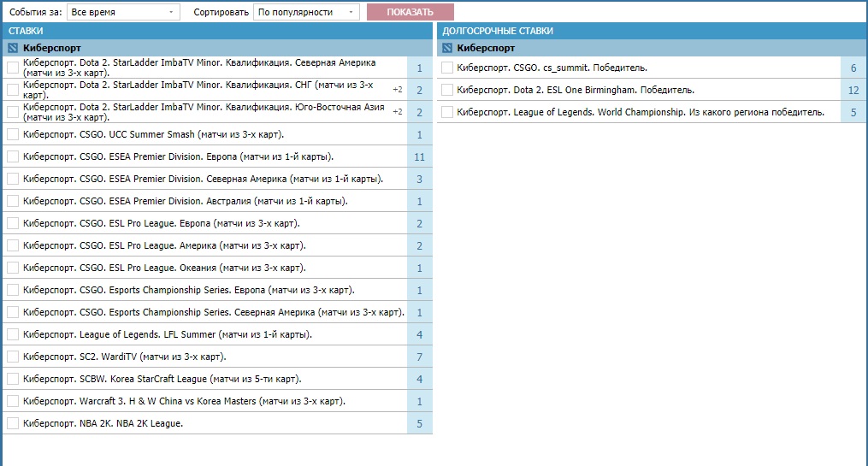Click the +2 badge on Юго-Восточная Азия row

(x=398, y=112)
